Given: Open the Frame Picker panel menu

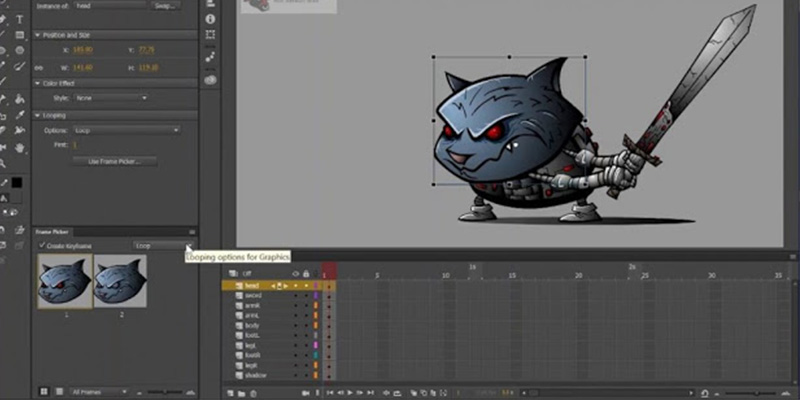Looking at the screenshot, I should point(192,232).
